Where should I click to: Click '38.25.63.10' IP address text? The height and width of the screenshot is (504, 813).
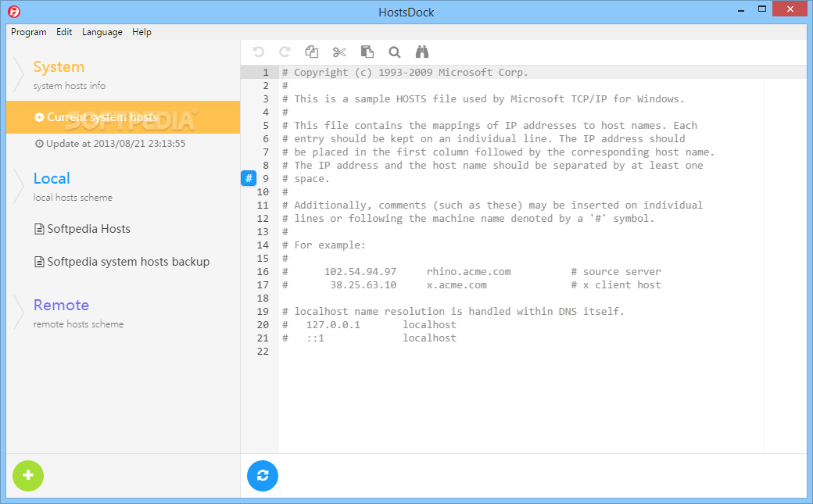point(364,285)
